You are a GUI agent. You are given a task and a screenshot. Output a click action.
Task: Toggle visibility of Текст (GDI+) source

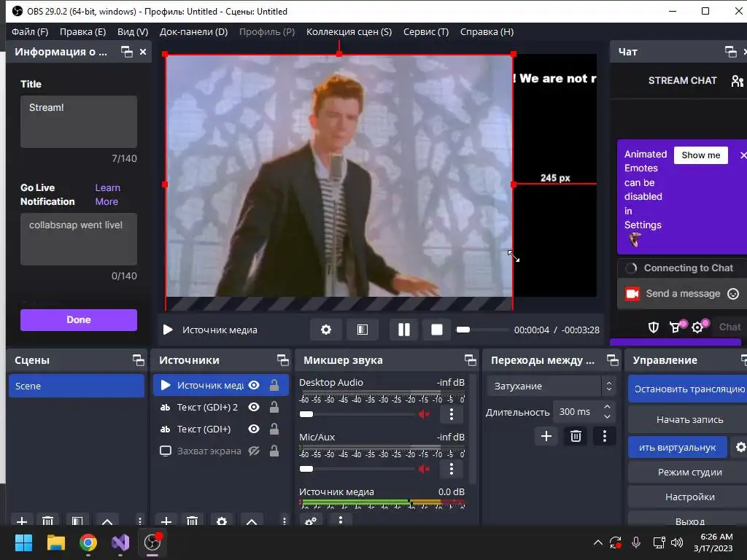click(254, 429)
